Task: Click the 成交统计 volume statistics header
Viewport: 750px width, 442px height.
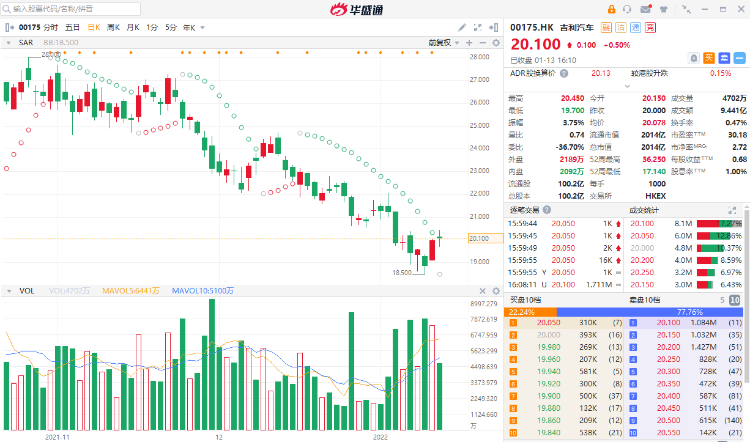Action: click(x=644, y=210)
